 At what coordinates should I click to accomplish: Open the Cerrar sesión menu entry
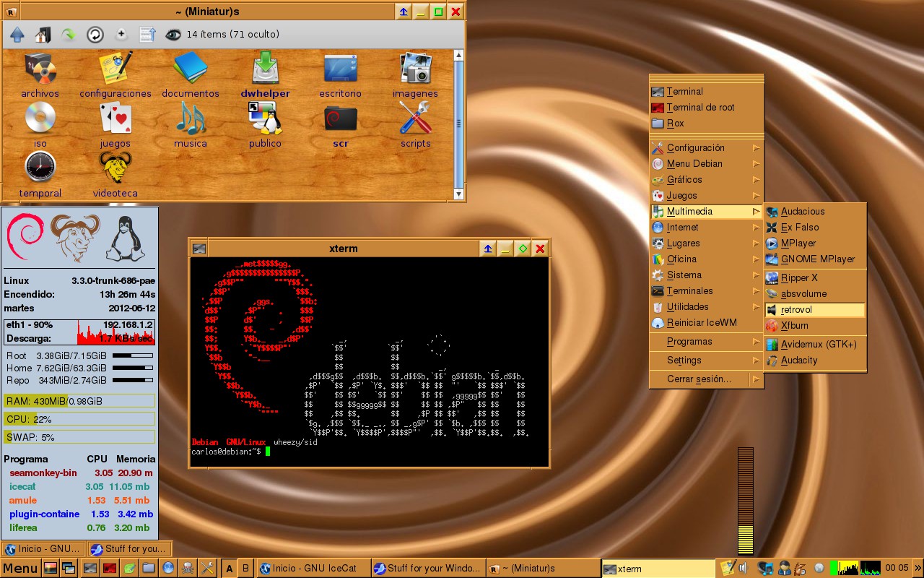click(x=706, y=379)
